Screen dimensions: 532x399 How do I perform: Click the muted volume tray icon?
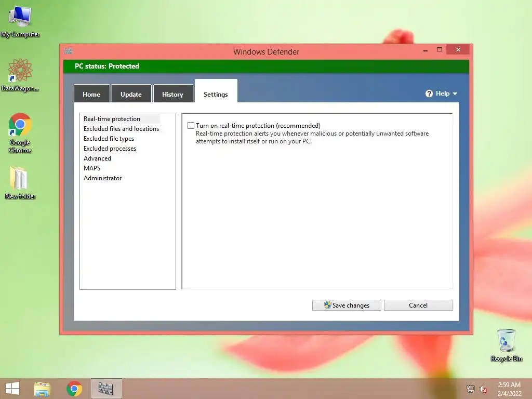click(x=483, y=389)
